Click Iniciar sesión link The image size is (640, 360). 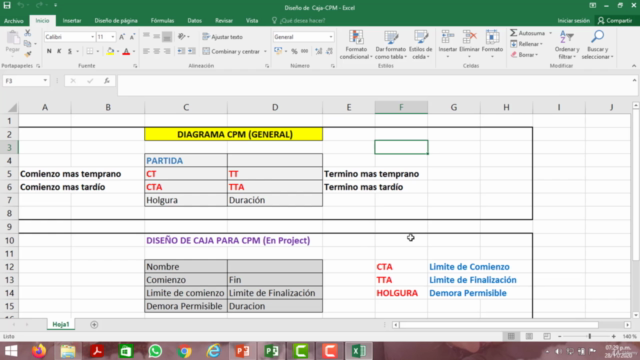click(x=573, y=20)
